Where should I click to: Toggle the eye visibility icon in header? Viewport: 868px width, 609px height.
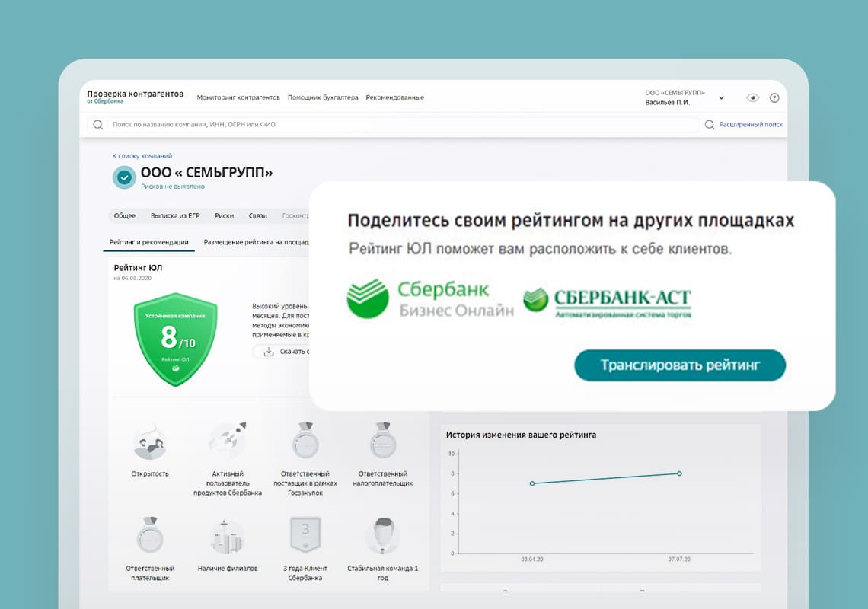(x=752, y=98)
